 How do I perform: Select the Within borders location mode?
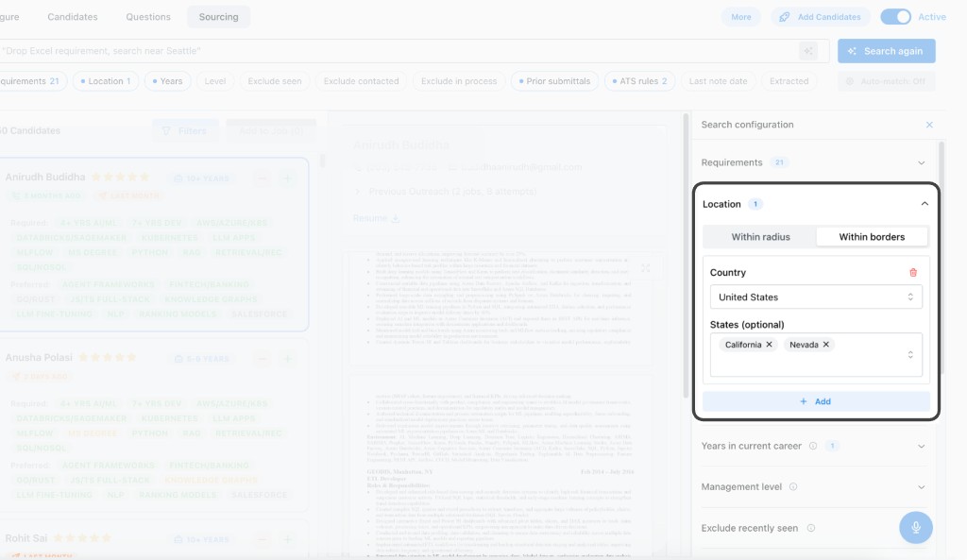tap(872, 237)
